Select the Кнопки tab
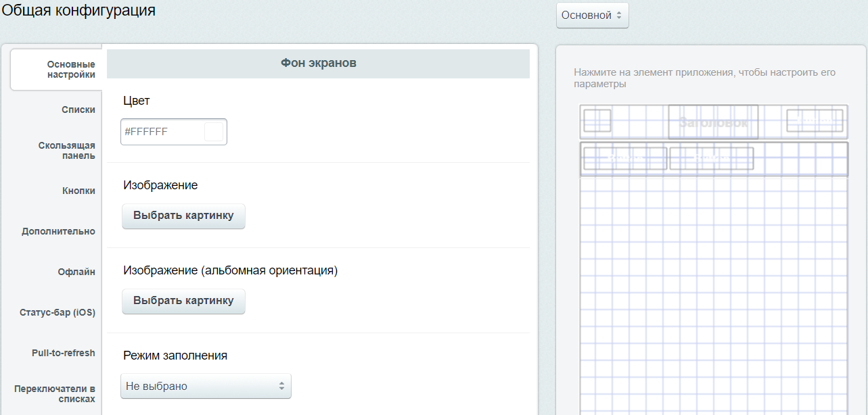This screenshot has height=415, width=868. tap(78, 191)
